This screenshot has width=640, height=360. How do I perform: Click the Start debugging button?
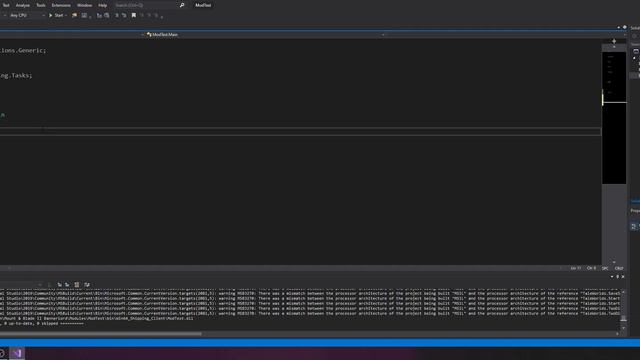pyautogui.click(x=56, y=16)
